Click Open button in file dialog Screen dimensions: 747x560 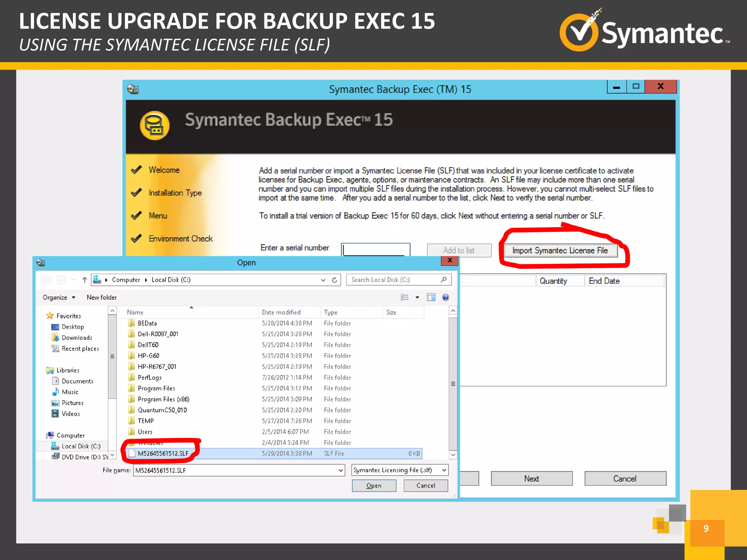(x=374, y=486)
